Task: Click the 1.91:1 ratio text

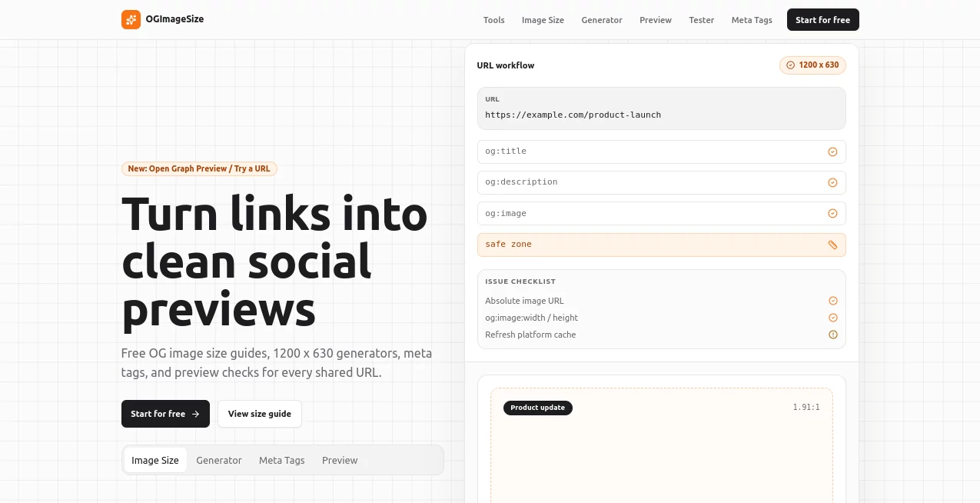Action: [806, 407]
